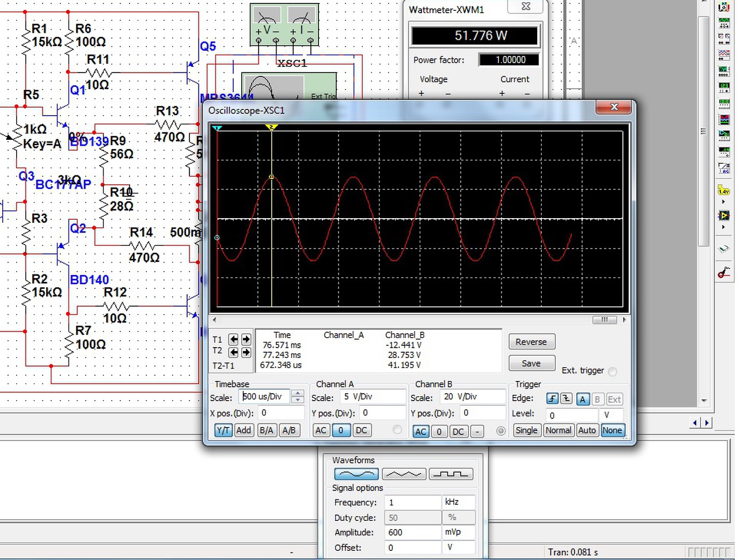The height and width of the screenshot is (560, 737).
Task: Click the schematic vertical scrollbar thumb
Action: point(703,131)
